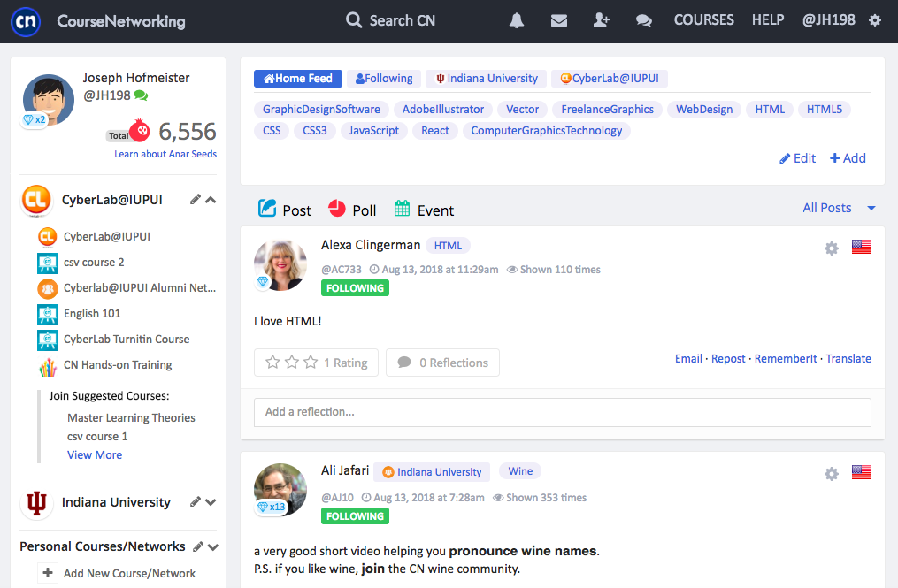Select the JavaScript tag
This screenshot has height=588, width=898.
pyautogui.click(x=374, y=131)
